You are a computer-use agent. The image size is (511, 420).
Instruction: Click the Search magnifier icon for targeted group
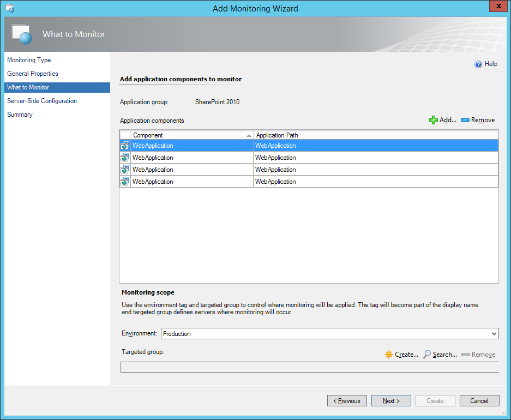(427, 355)
